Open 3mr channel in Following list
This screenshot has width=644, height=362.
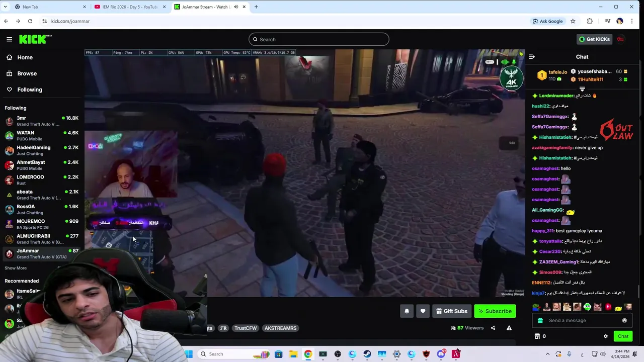(41, 121)
